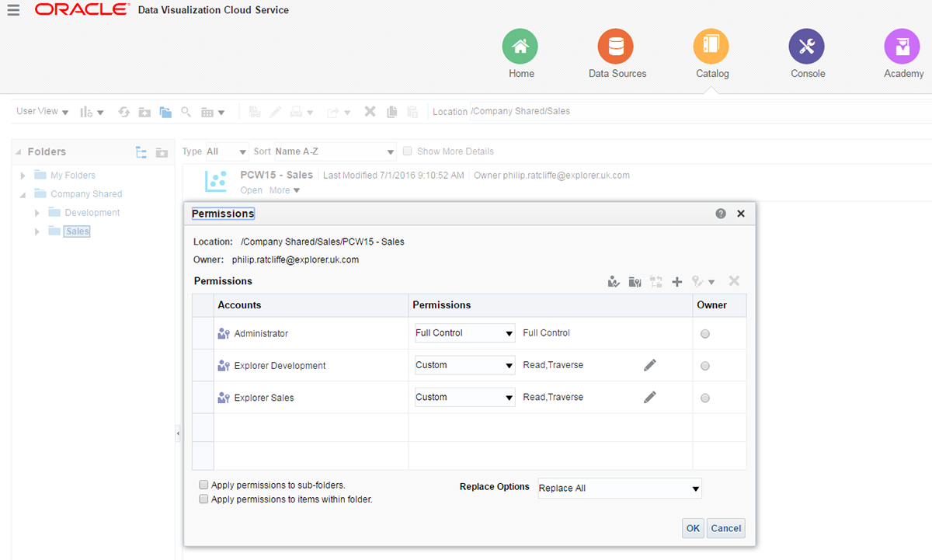Edit custom permissions for Explorer Development
932x560 pixels.
(x=650, y=365)
